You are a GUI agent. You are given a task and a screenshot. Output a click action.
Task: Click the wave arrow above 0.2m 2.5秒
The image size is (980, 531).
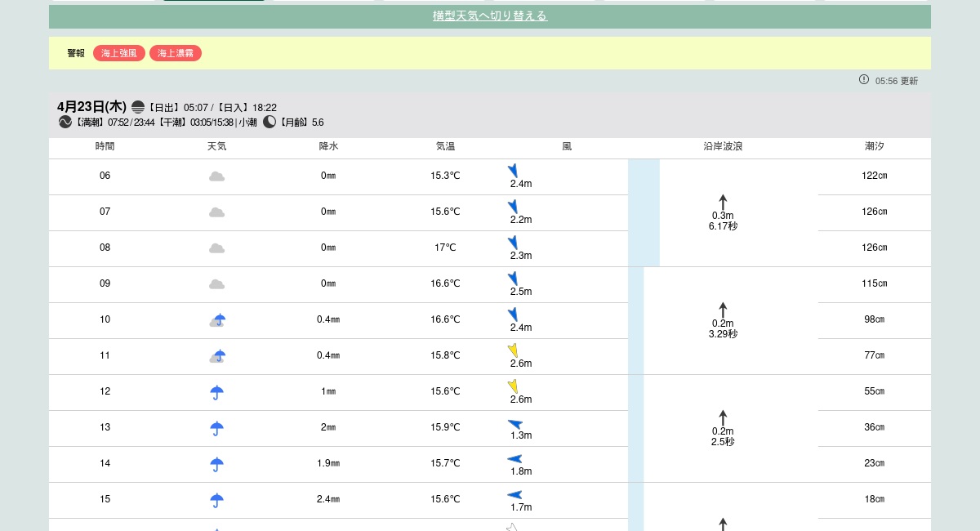pos(723,418)
